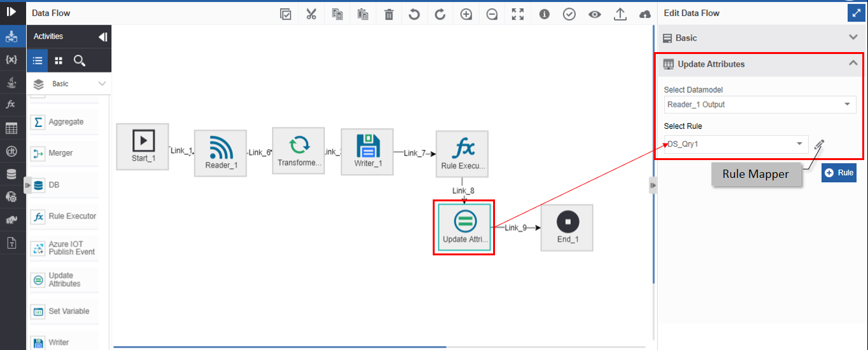The image size is (868, 350).
Task: Collapse the Activities panel arrow
Action: coord(103,37)
